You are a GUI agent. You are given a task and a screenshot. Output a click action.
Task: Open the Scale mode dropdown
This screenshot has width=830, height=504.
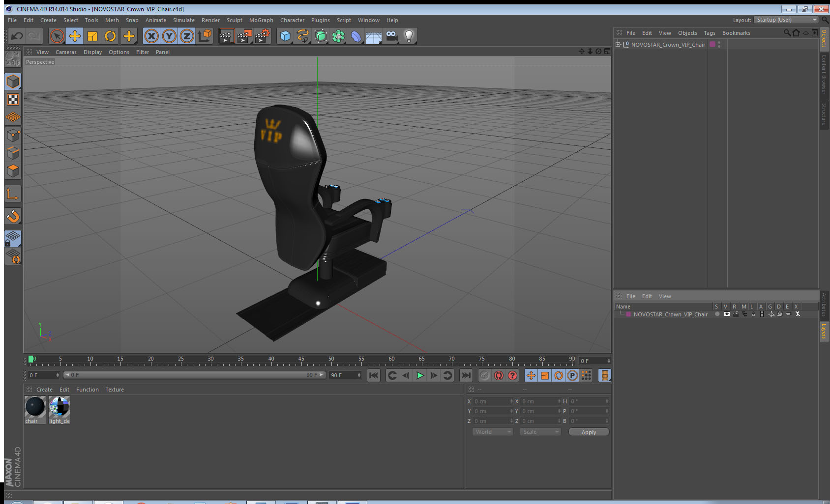[x=540, y=432]
